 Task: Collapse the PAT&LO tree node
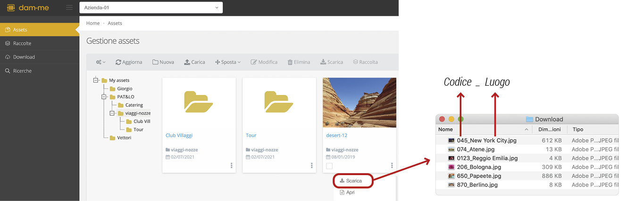pos(104,97)
